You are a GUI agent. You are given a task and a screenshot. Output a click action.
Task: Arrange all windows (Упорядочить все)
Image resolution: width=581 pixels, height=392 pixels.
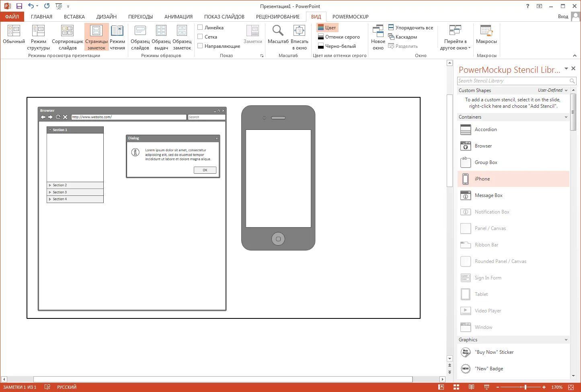click(411, 27)
